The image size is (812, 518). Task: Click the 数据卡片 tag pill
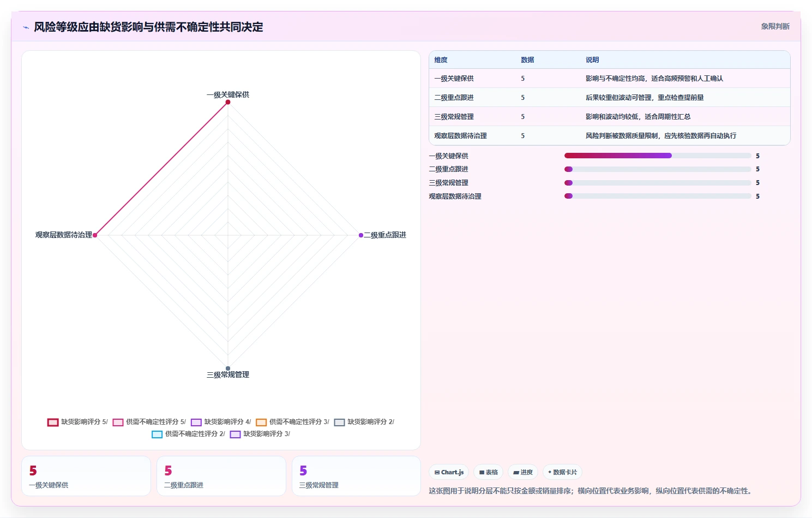[x=562, y=472]
